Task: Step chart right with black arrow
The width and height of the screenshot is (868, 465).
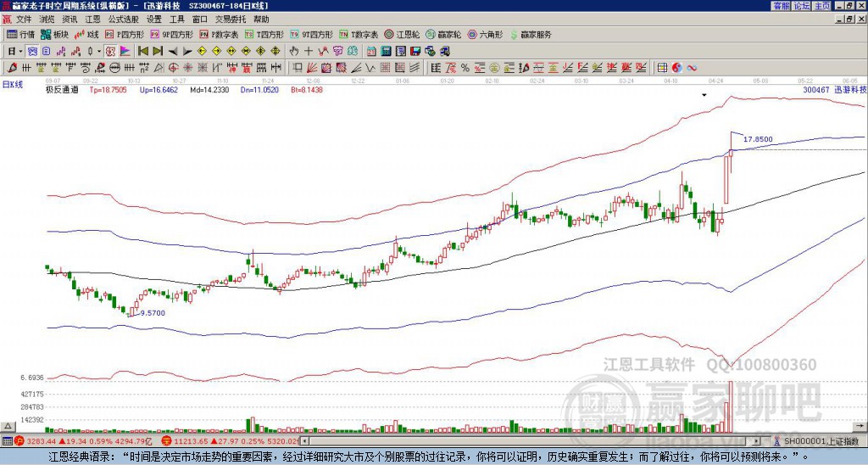Action: [187, 52]
